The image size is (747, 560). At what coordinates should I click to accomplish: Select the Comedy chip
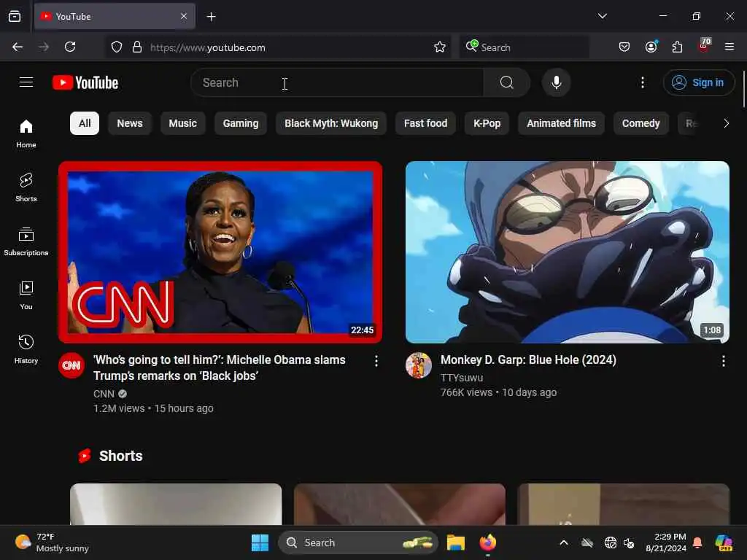640,123
